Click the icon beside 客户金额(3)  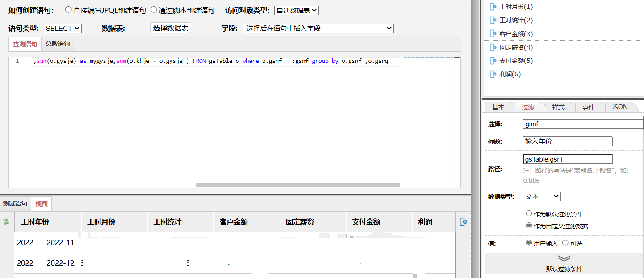493,33
